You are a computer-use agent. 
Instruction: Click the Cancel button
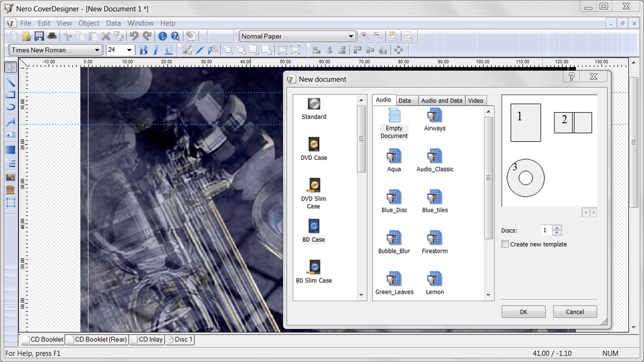click(575, 312)
